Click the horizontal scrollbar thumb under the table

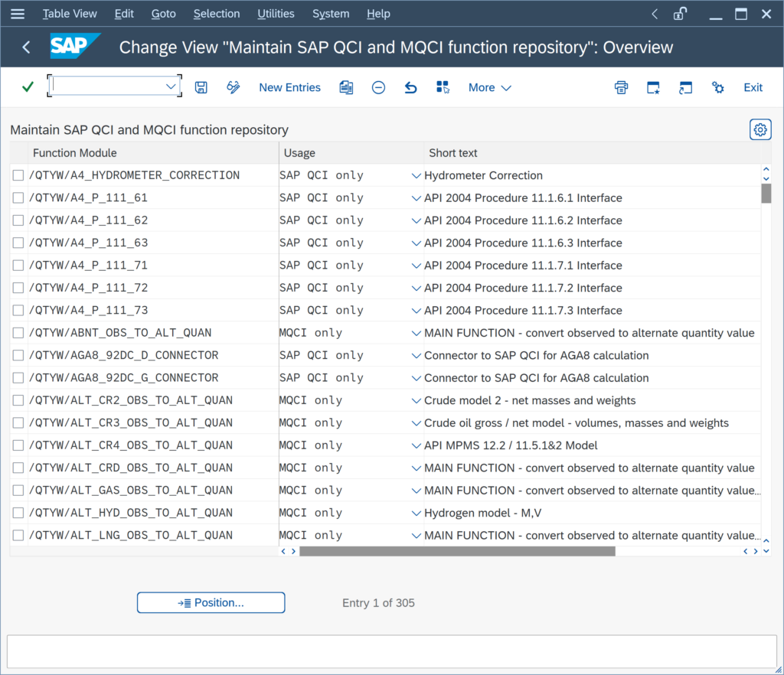pos(457,551)
